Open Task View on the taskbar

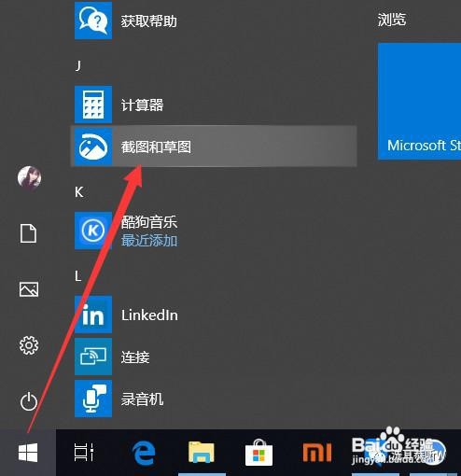point(84,453)
